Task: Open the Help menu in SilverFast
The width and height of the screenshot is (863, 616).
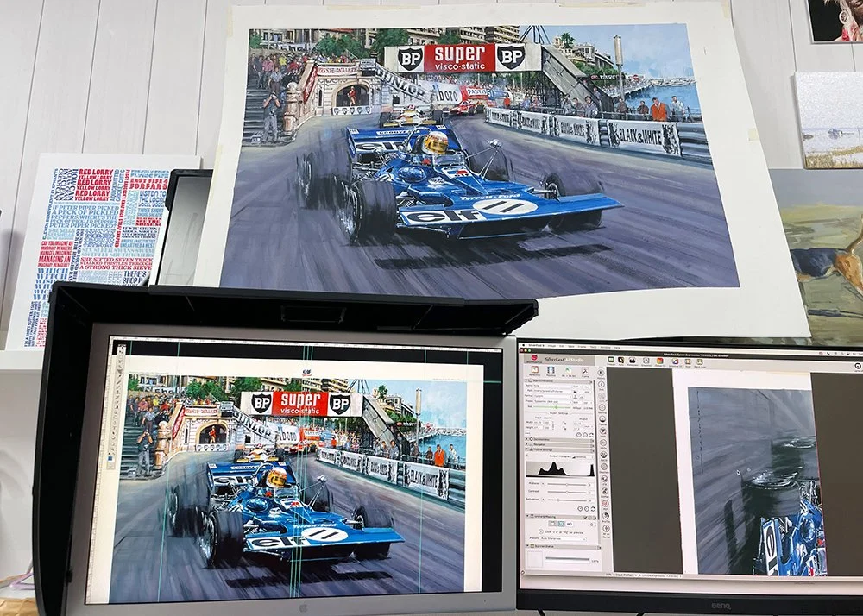Action: pyautogui.click(x=617, y=348)
